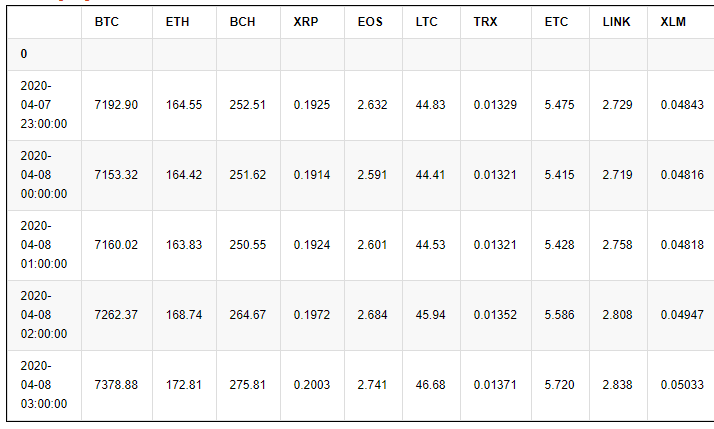The height and width of the screenshot is (429, 714).
Task: Select the 2020-04-08 03:00:00 row label
Action: pyautogui.click(x=43, y=385)
